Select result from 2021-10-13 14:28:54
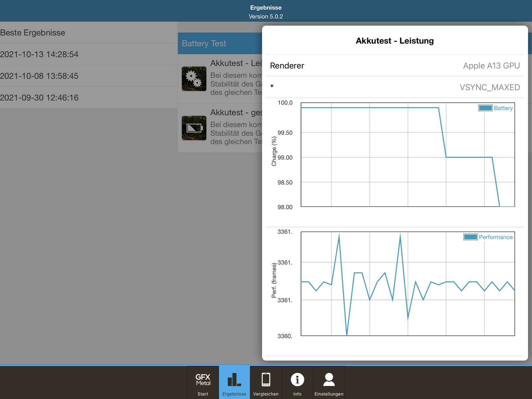Screen dimensions: 532x399 click(x=88, y=54)
